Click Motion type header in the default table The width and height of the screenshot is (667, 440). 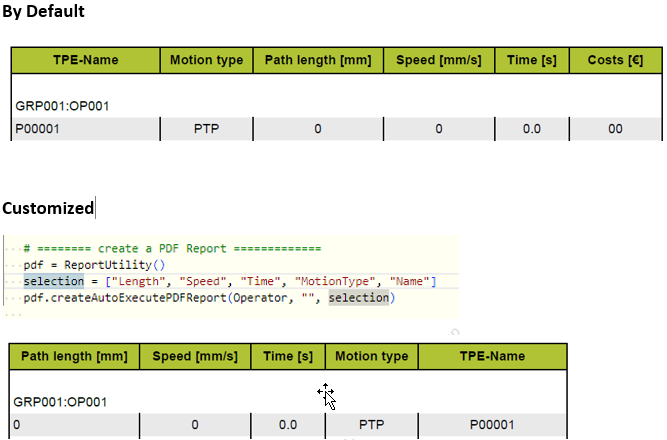click(206, 60)
